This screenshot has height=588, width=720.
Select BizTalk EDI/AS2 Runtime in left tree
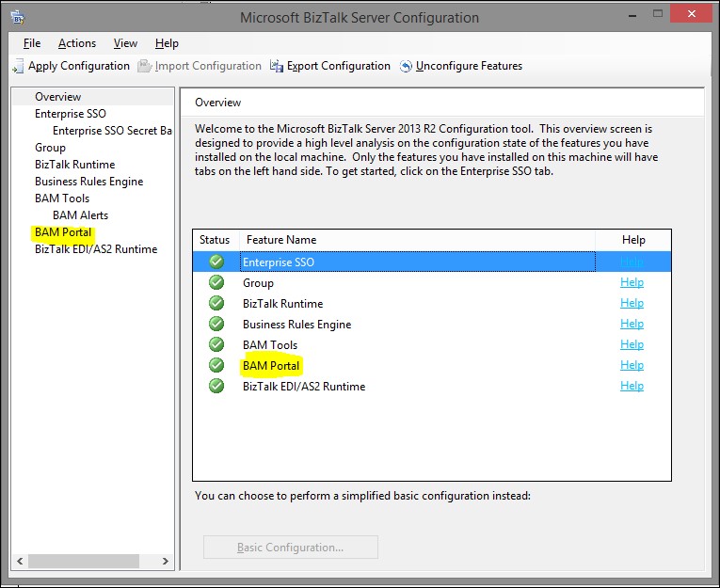pos(96,249)
